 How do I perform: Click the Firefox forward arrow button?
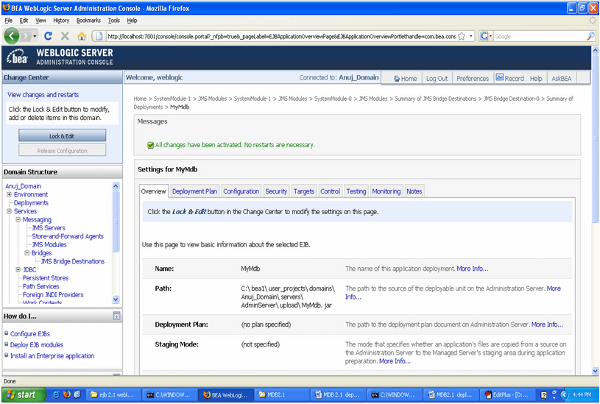point(25,36)
